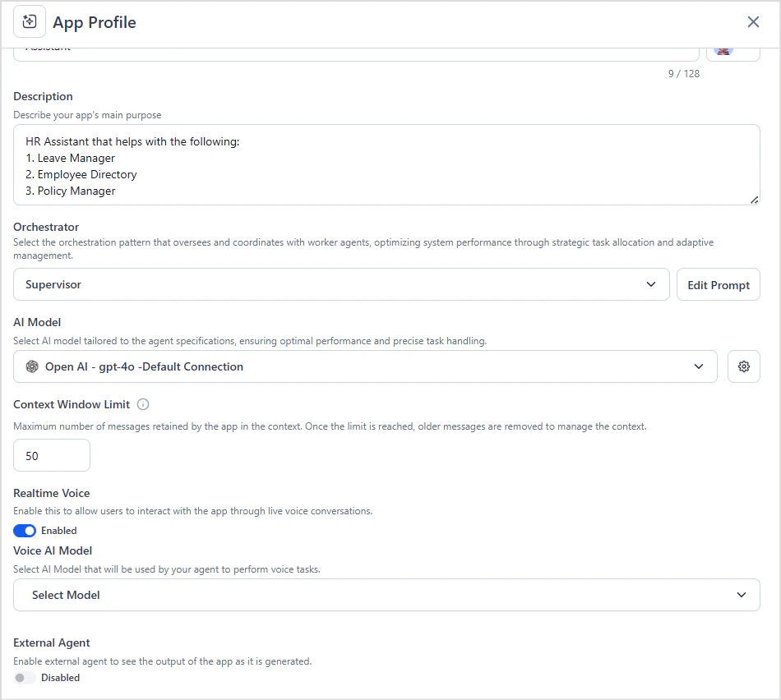Click the OpenAI logo in the model field
The width and height of the screenshot is (781, 700).
[x=31, y=366]
